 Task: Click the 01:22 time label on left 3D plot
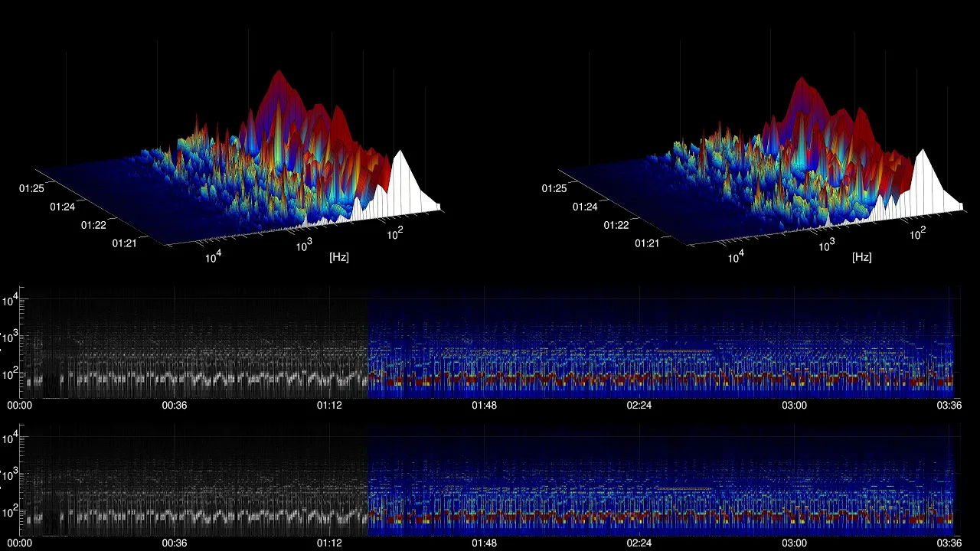pos(93,225)
